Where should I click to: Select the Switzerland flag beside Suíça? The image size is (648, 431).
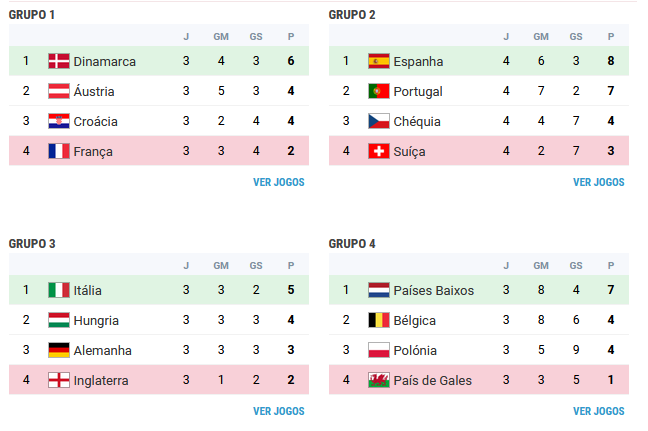point(379,151)
